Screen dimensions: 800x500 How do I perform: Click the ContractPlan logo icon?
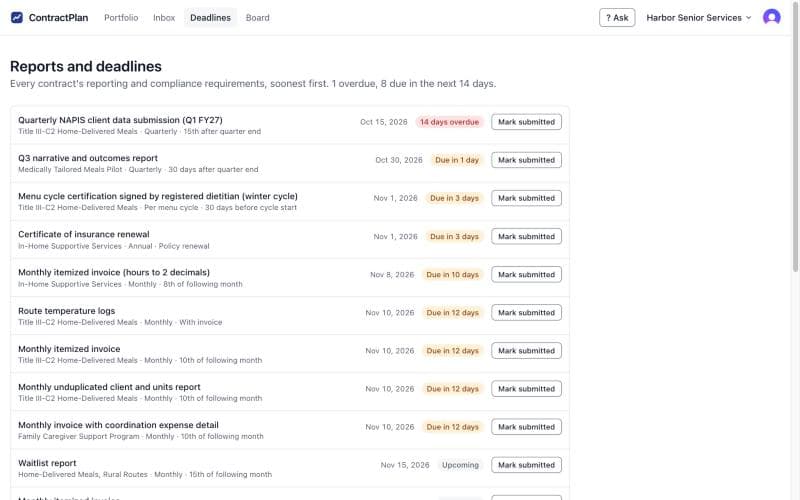click(17, 17)
